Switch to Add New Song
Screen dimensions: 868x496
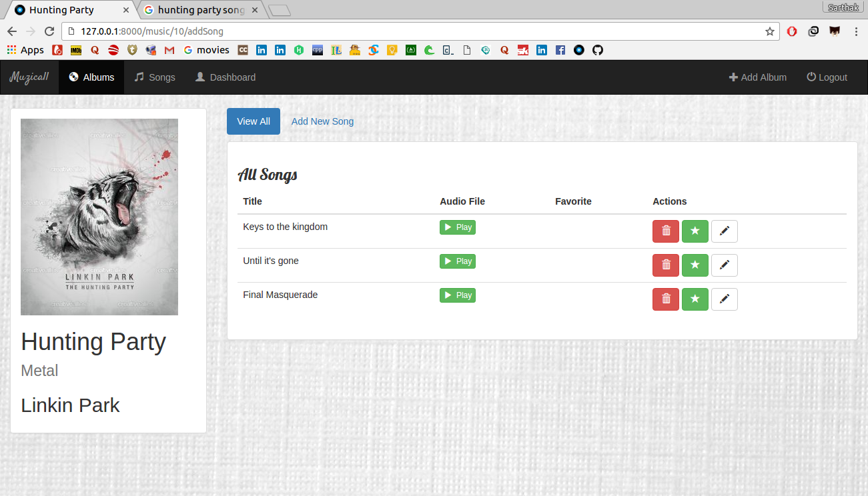322,121
